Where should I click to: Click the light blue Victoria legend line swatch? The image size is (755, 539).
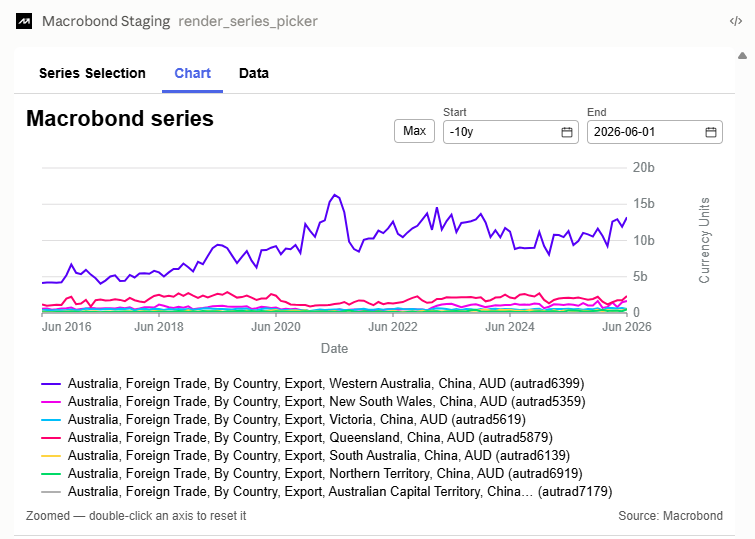(x=51, y=420)
